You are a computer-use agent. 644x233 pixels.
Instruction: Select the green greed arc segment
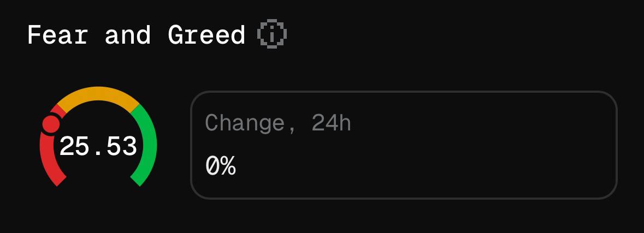149,145
